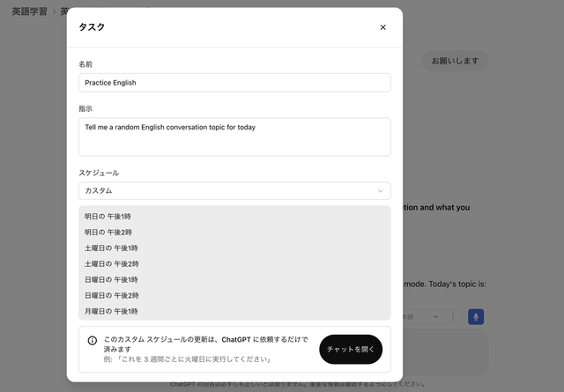The width and height of the screenshot is (564, 392).
Task: Click the microphone icon in background chat
Action: pos(476,317)
